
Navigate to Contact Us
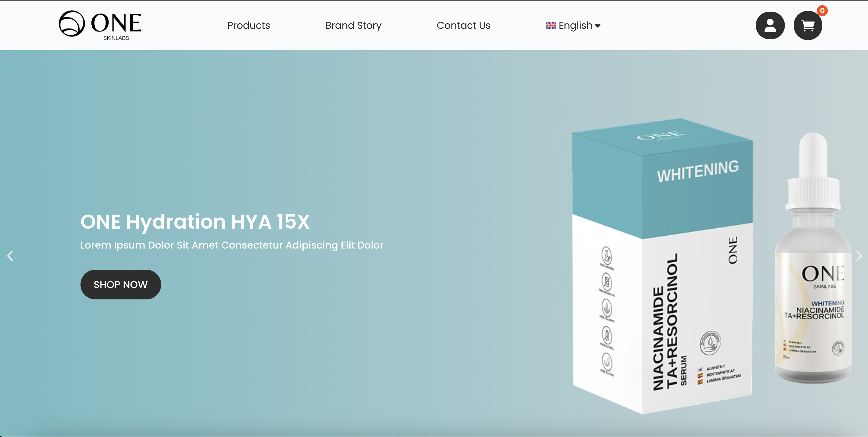tap(463, 25)
